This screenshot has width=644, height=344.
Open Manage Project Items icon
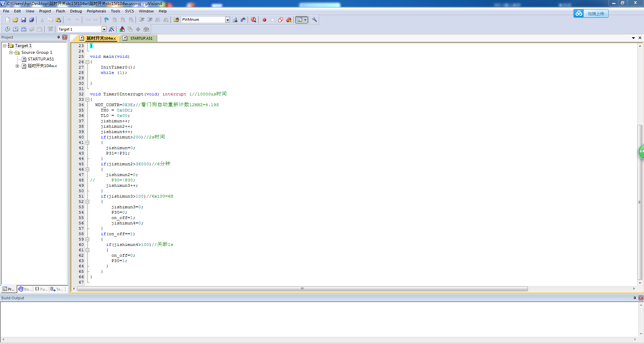click(x=122, y=29)
